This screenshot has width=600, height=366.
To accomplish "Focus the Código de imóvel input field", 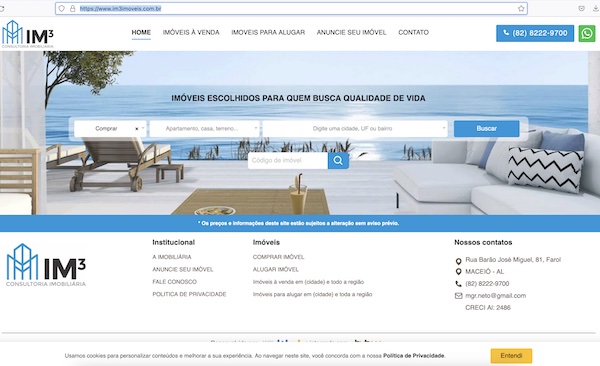I will point(288,160).
